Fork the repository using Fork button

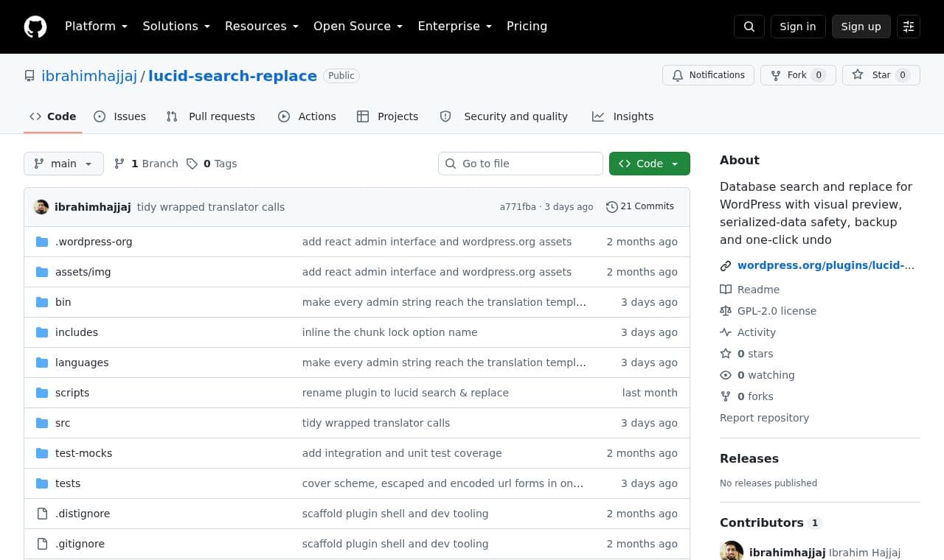[x=798, y=75]
